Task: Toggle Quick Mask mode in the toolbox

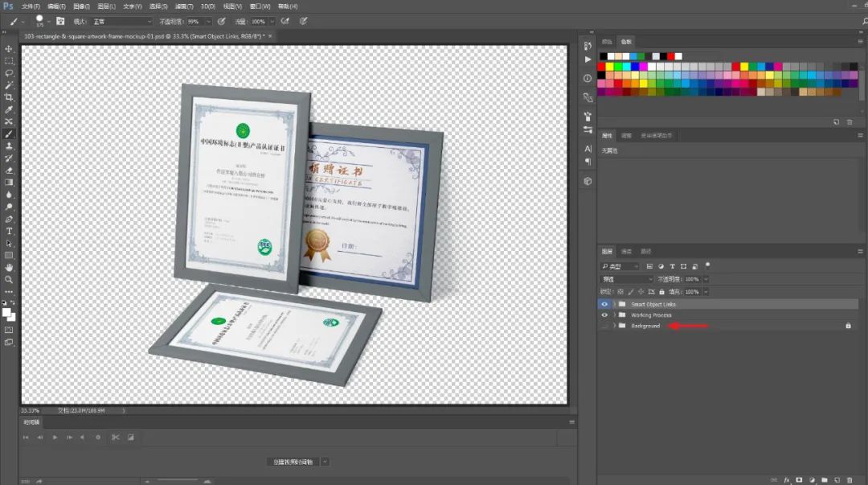Action: pos(9,330)
